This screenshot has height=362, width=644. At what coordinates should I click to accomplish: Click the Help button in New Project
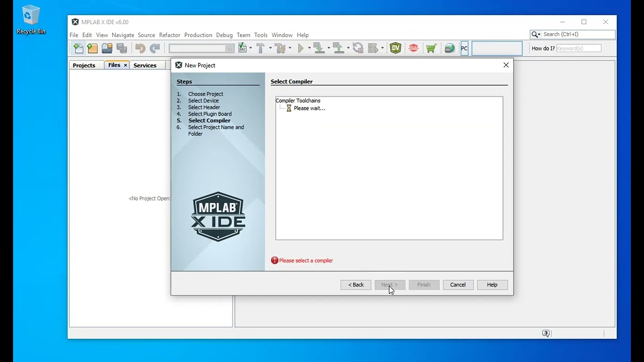[x=492, y=285]
